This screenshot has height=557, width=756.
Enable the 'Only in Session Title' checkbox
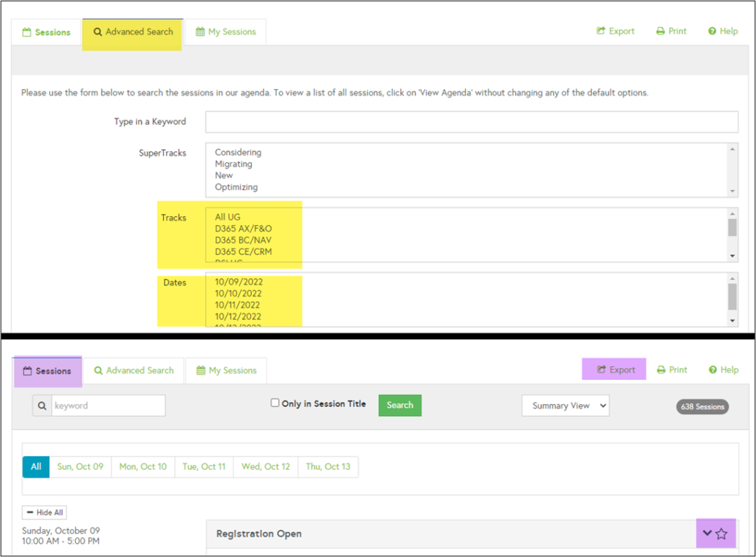tap(275, 403)
